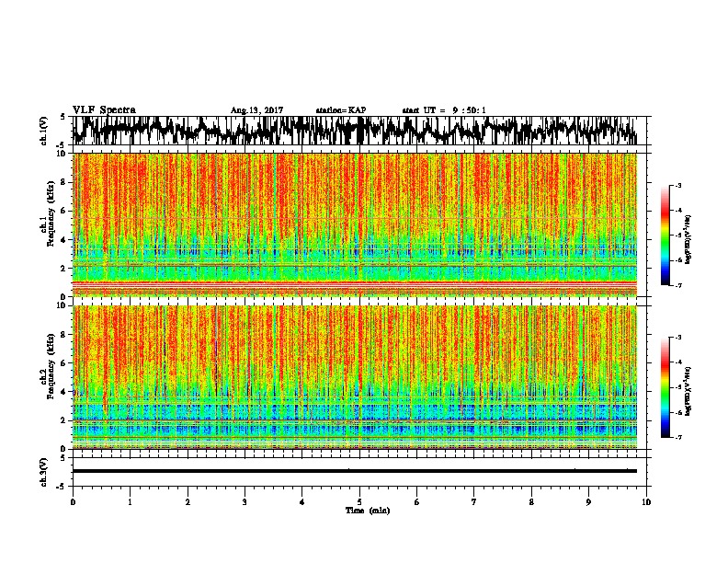Click the ch.3 flat trace plot
This screenshot has width=728, height=563.
click(359, 472)
